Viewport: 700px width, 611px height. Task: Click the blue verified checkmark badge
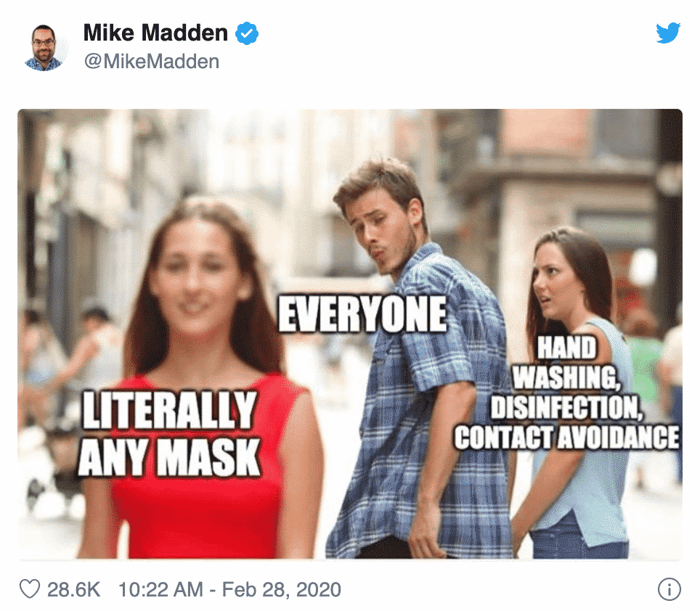pyautogui.click(x=247, y=33)
